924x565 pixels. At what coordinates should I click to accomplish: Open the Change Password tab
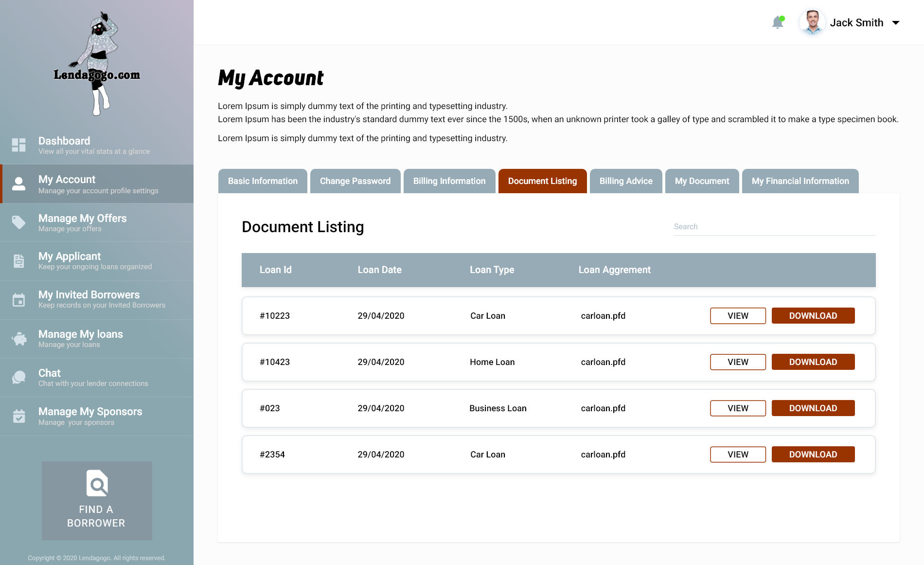[x=355, y=181]
